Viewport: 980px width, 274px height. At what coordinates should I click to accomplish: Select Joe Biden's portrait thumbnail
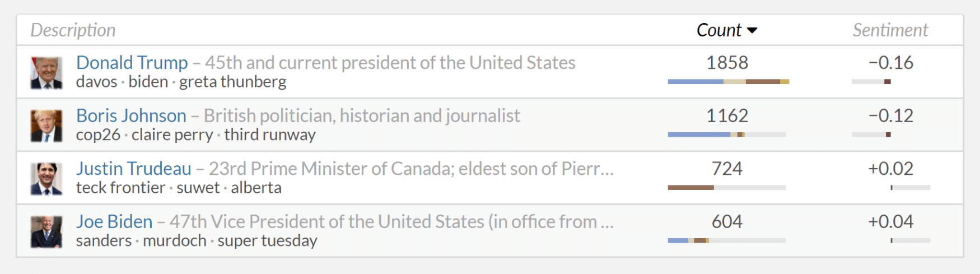point(46,231)
